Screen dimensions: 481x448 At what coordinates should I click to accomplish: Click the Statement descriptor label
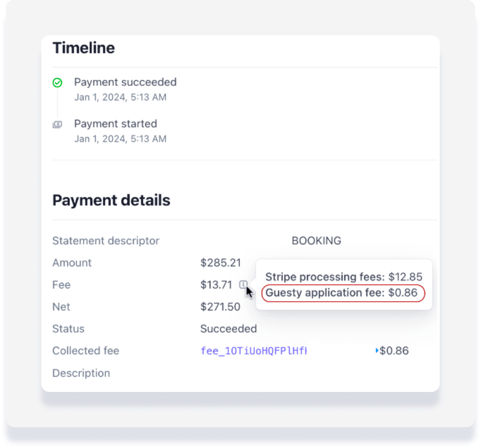tap(106, 241)
